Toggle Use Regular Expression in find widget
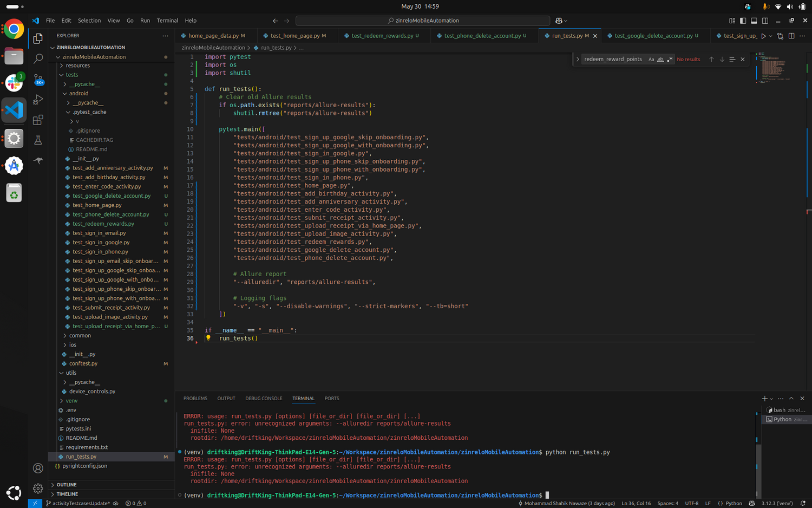Screen dimensions: 812x508 670,60
